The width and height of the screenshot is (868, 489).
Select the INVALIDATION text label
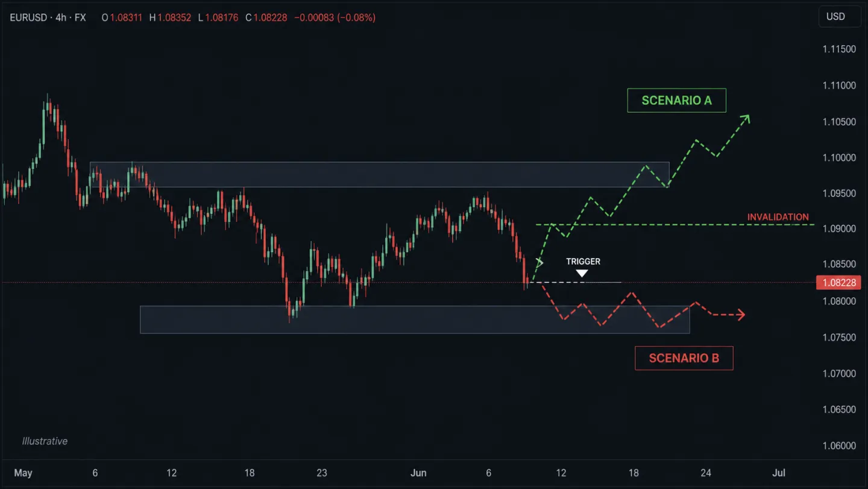pyautogui.click(x=778, y=217)
